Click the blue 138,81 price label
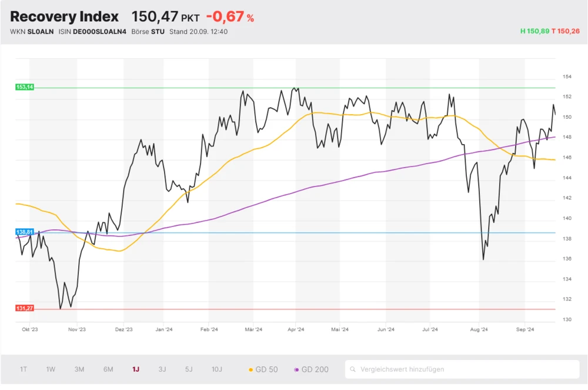 pos(24,232)
